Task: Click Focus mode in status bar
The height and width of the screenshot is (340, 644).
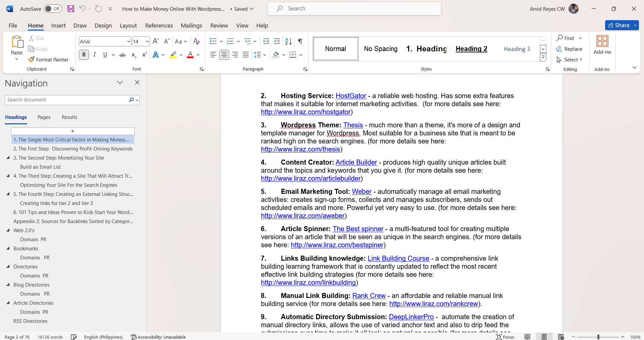Action: pyautogui.click(x=505, y=337)
